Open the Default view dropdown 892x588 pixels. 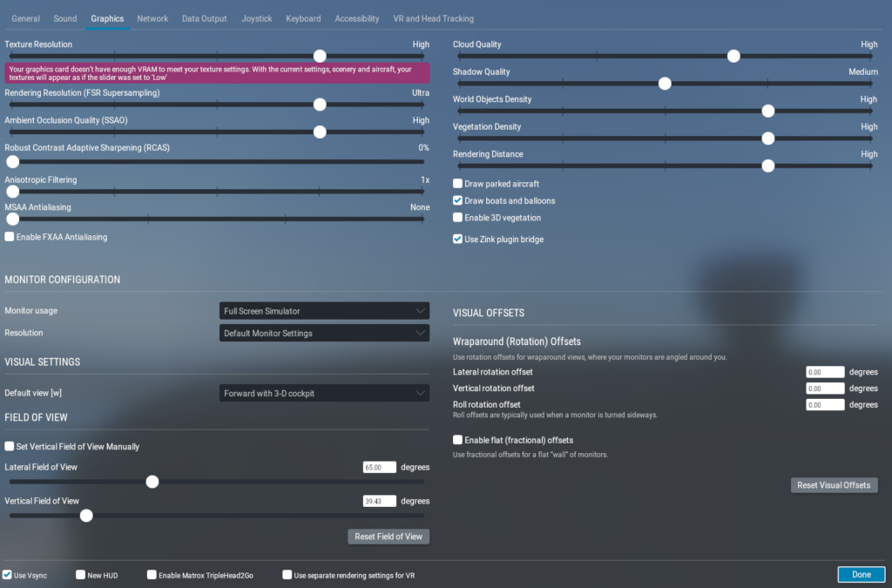[x=324, y=393]
